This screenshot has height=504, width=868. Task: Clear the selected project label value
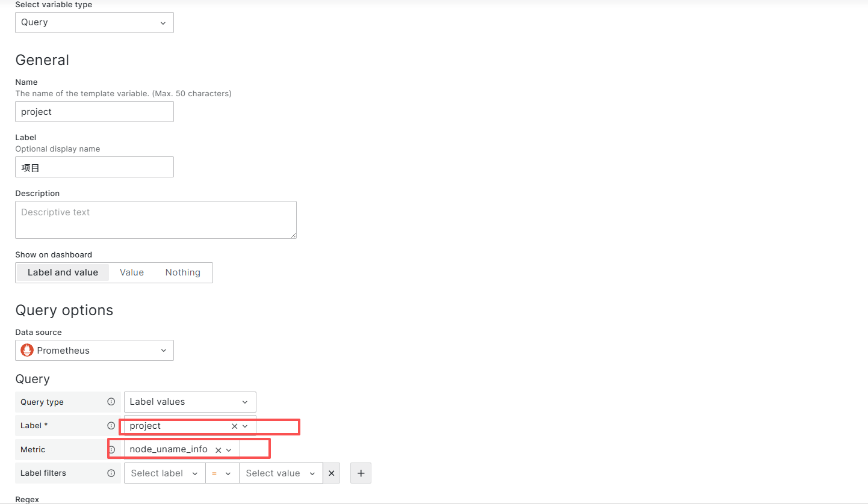pyautogui.click(x=235, y=426)
